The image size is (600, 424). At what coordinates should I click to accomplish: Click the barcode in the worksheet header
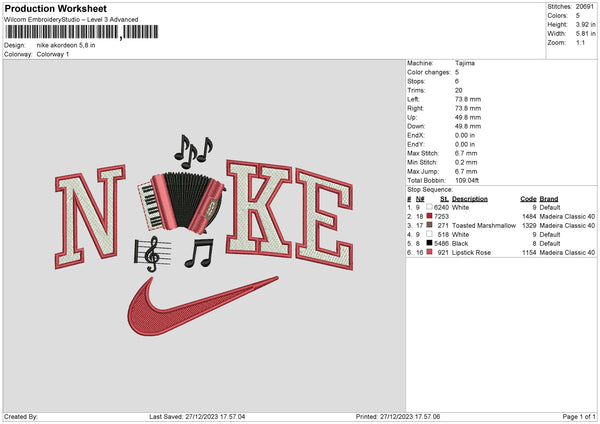[82, 32]
